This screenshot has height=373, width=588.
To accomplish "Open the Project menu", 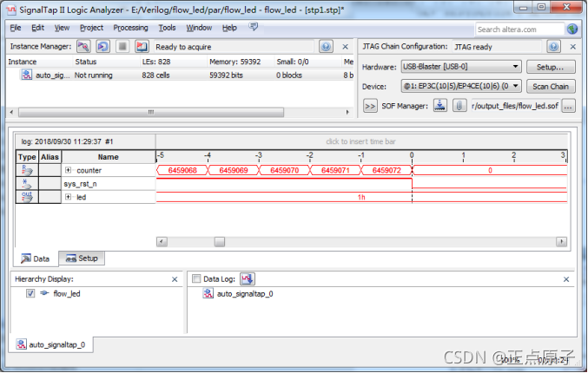I will pyautogui.click(x=91, y=28).
